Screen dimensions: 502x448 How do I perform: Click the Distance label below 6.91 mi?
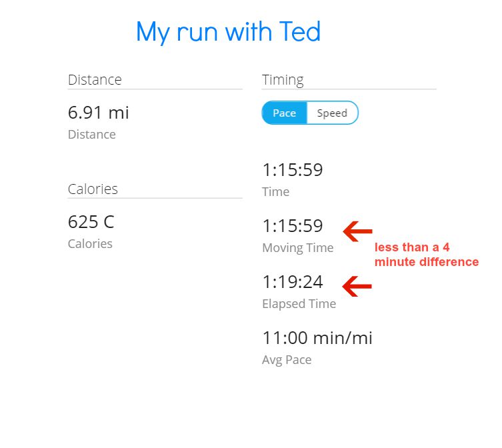pyautogui.click(x=92, y=135)
